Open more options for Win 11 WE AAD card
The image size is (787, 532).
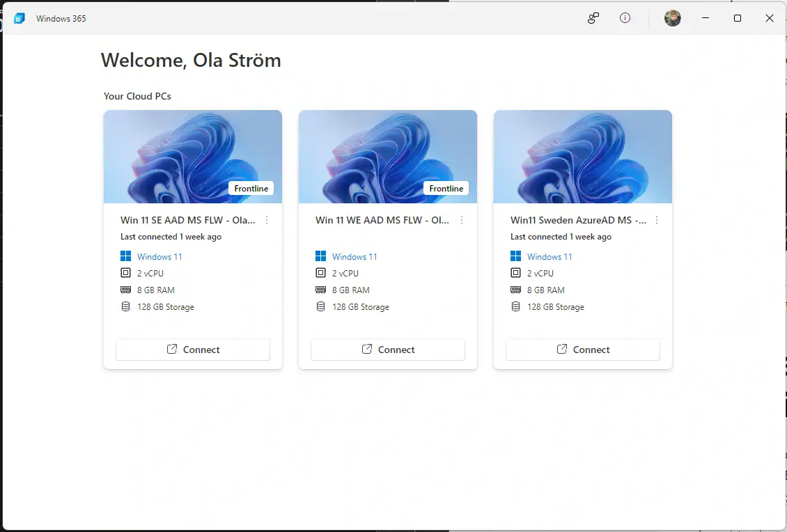click(462, 221)
